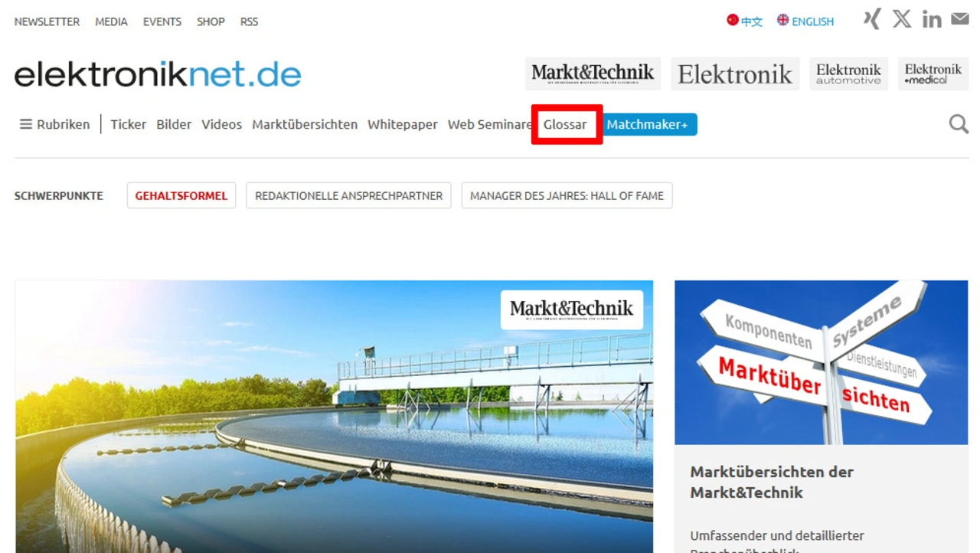Expand the Rubriken hamburger menu

tap(54, 124)
